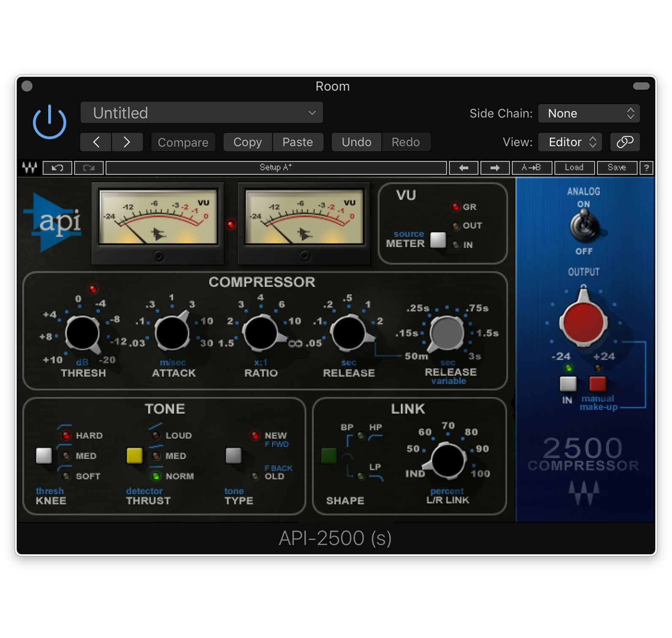Select the next preset with the right chevron
The height and width of the screenshot is (638, 672).
point(127,142)
